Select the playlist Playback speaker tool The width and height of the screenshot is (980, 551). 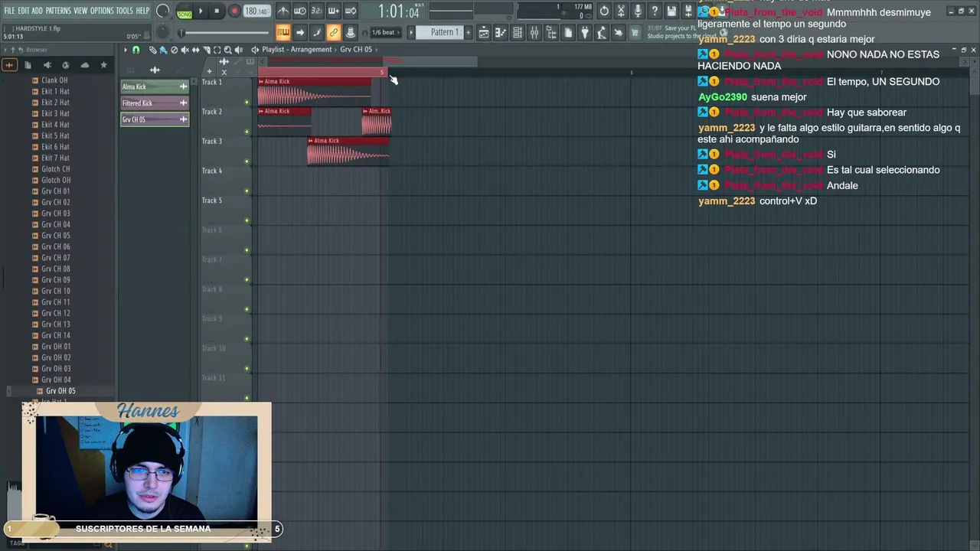coord(238,50)
